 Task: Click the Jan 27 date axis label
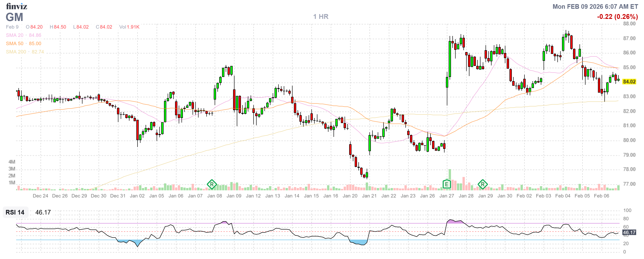[447, 196]
